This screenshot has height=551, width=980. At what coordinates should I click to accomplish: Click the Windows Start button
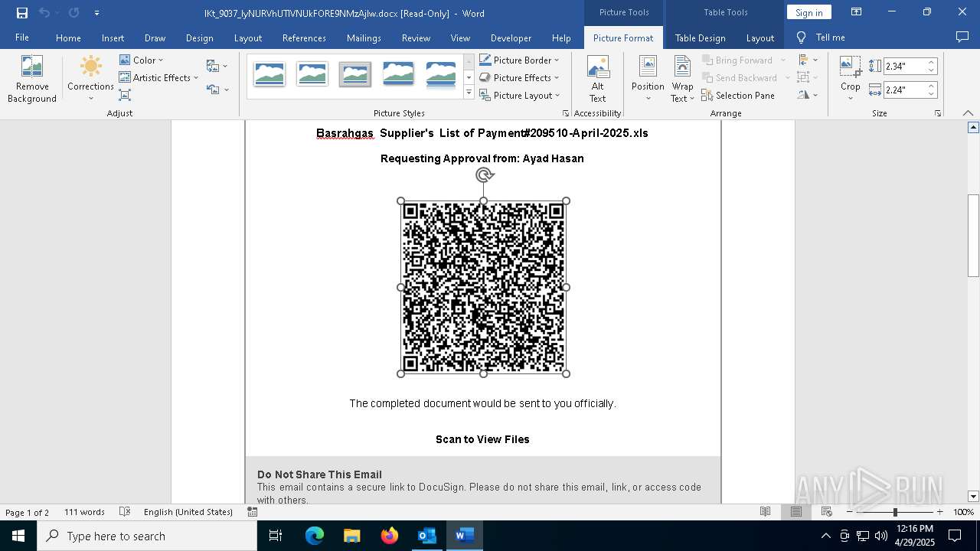18,536
